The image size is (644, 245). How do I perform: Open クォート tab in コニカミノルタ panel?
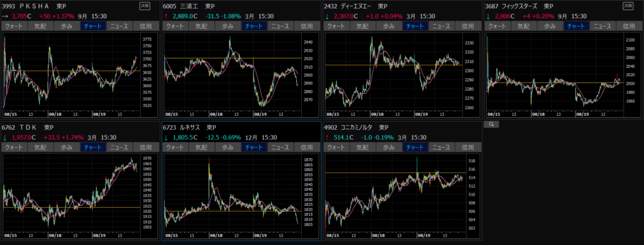336,147
